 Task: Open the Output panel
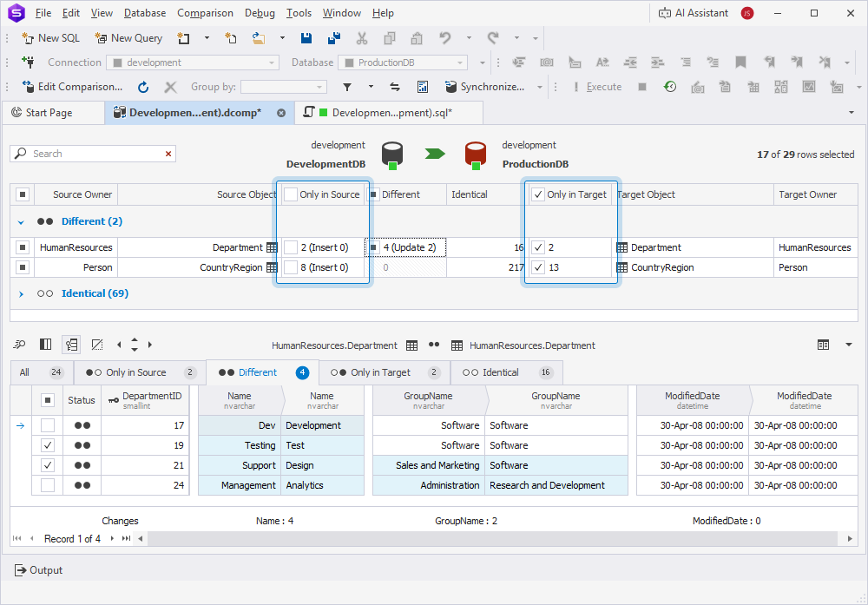tap(39, 570)
